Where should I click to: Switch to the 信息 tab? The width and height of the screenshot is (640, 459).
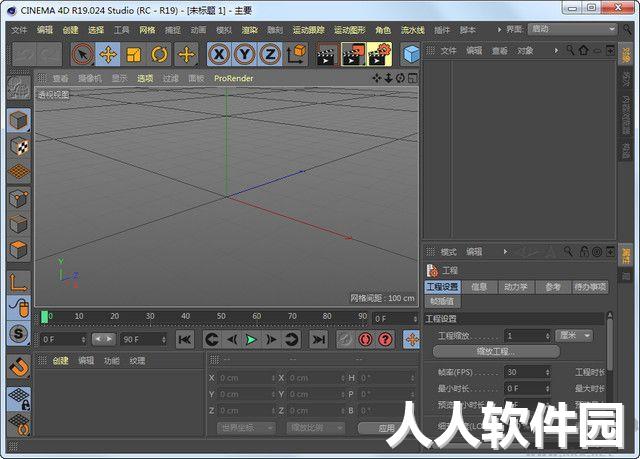(x=479, y=287)
